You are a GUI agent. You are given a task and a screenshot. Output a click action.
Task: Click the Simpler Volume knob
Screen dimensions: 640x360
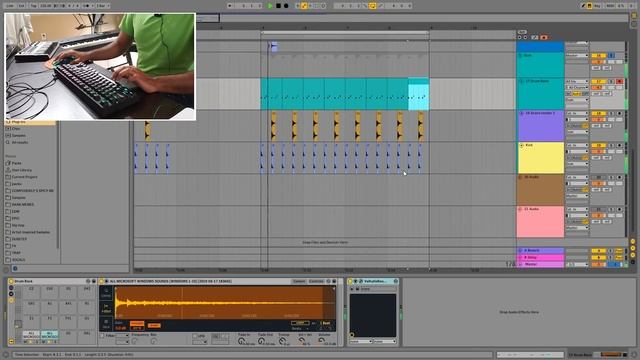coord(322,340)
